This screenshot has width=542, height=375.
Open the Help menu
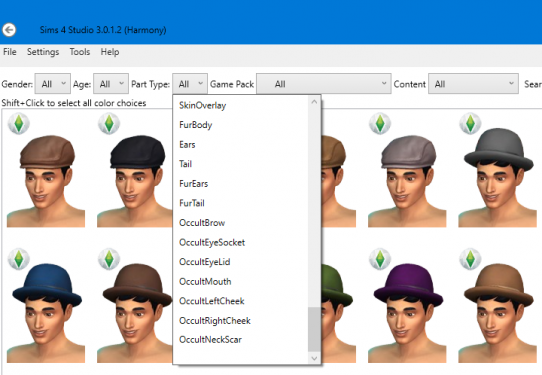110,52
